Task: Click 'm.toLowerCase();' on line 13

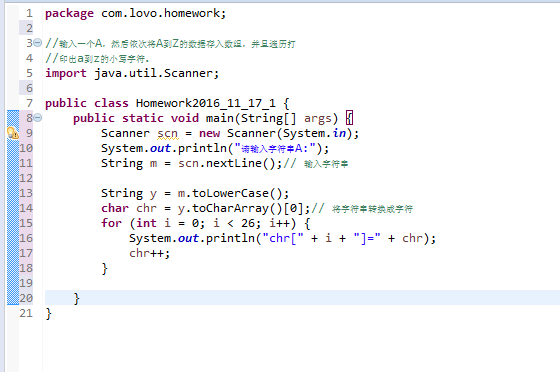Action: click(x=234, y=193)
